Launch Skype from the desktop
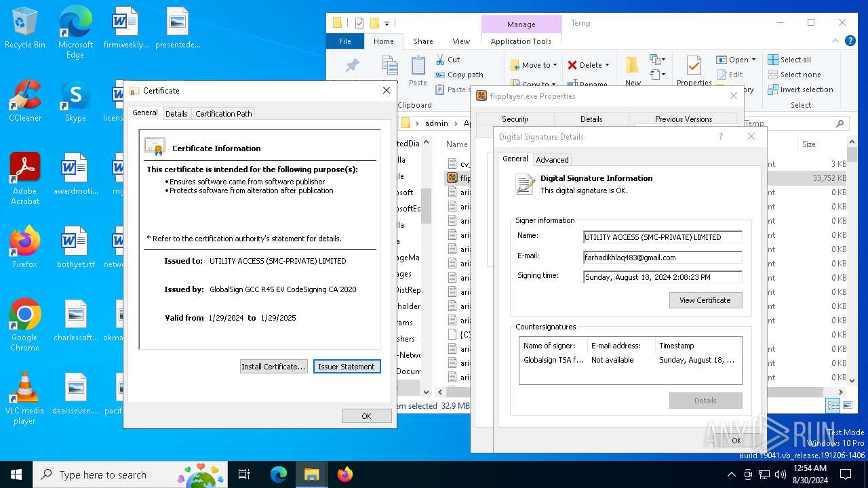Screen dimensions: 868x488 coord(75,101)
